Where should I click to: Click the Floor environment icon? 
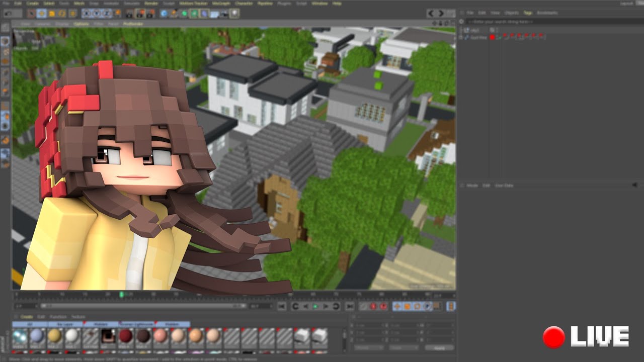click(214, 14)
